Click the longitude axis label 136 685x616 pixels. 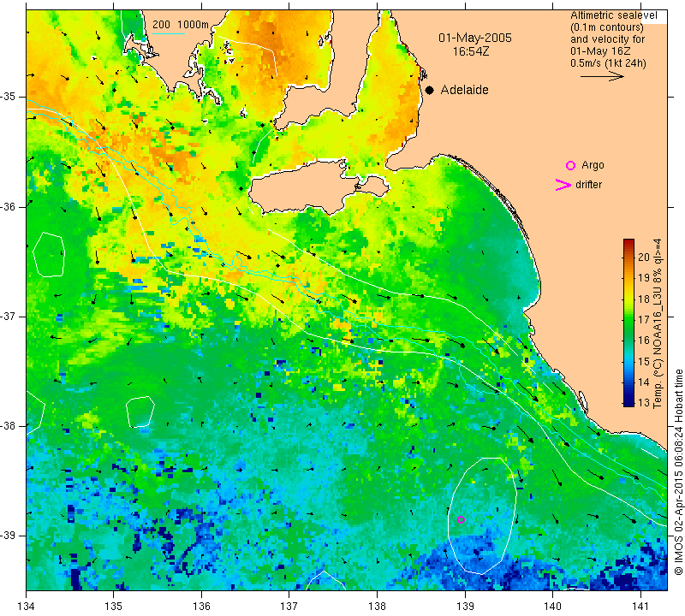click(x=201, y=607)
